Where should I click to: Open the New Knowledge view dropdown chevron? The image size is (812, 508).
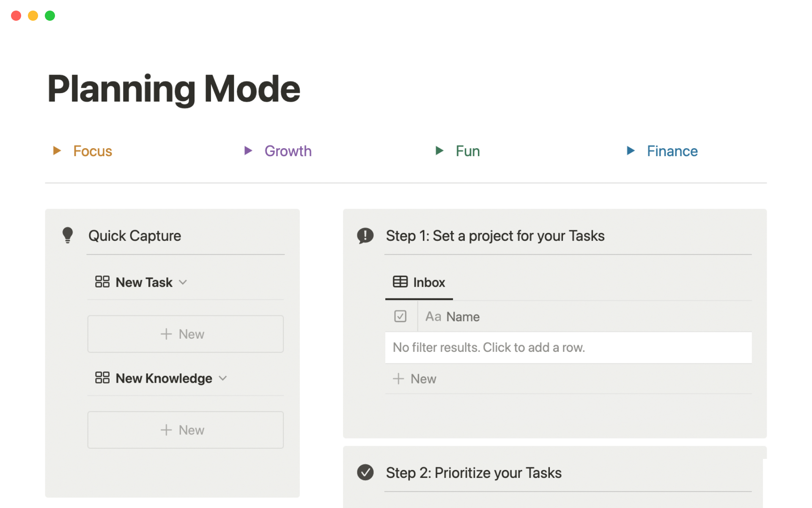pyautogui.click(x=223, y=378)
